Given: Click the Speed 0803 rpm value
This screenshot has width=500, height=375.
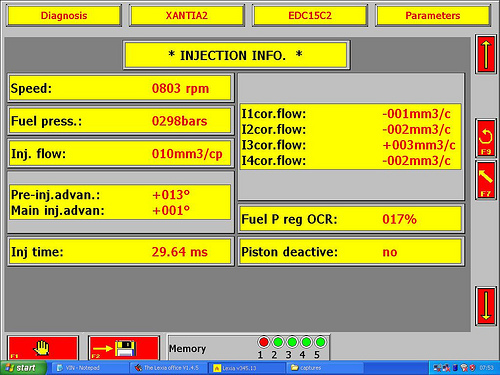Looking at the screenshot, I should [x=180, y=88].
